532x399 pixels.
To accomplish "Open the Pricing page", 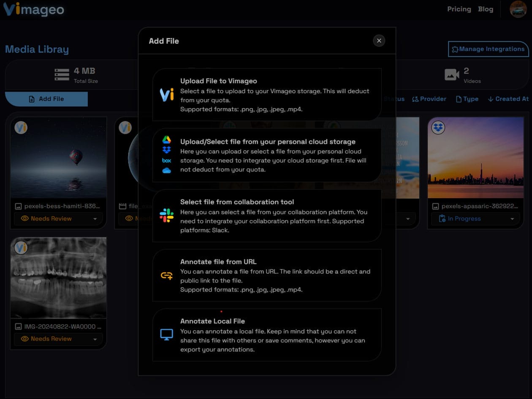I will pyautogui.click(x=459, y=9).
